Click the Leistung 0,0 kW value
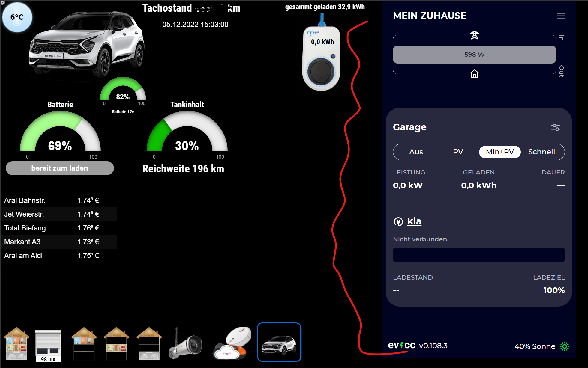 (408, 185)
